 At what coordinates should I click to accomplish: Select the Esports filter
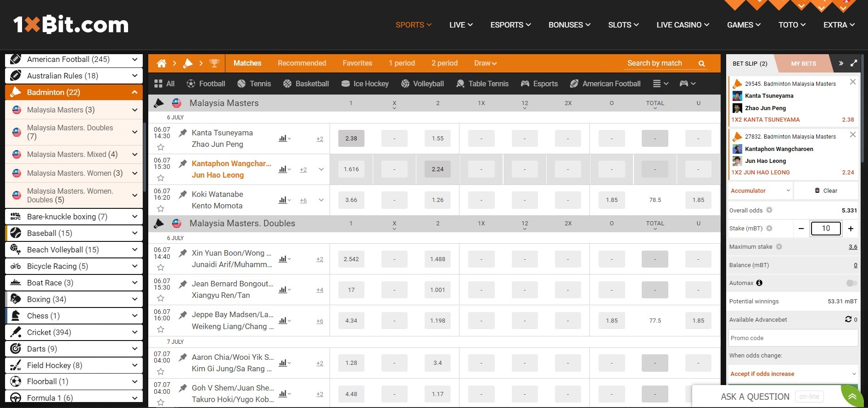click(x=539, y=84)
